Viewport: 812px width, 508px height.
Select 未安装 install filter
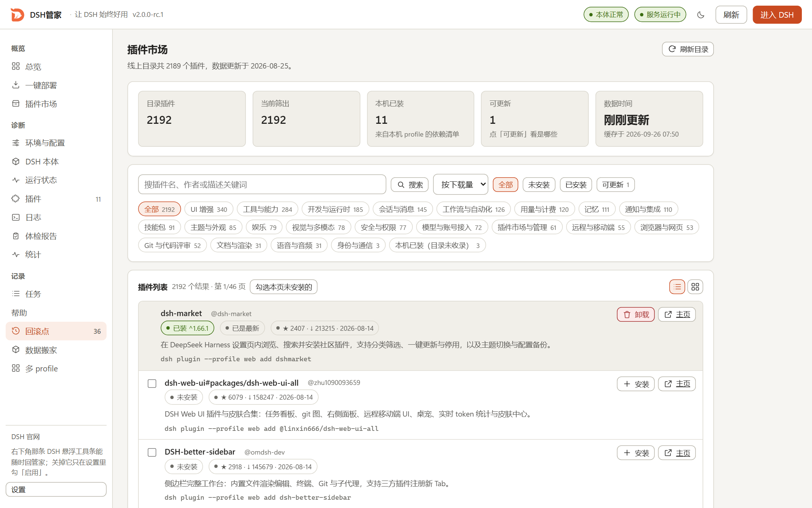pos(539,185)
